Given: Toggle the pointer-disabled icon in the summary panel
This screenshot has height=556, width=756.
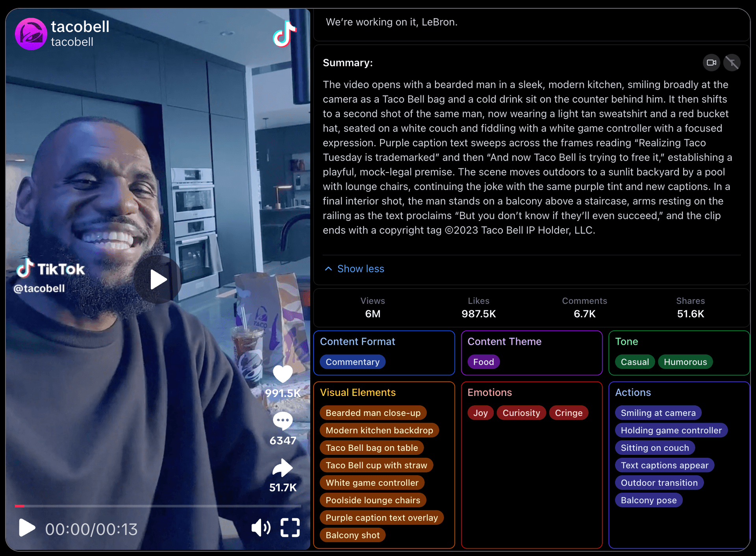Looking at the screenshot, I should coord(732,62).
